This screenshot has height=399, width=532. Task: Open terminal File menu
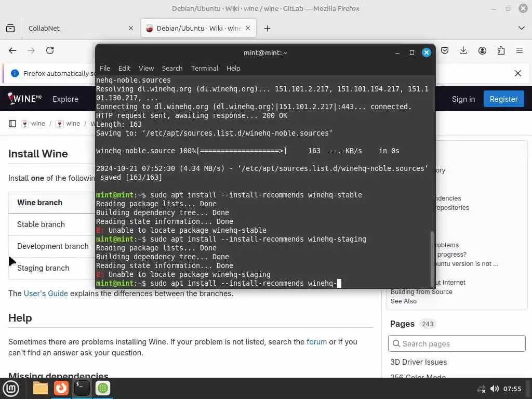105,68
